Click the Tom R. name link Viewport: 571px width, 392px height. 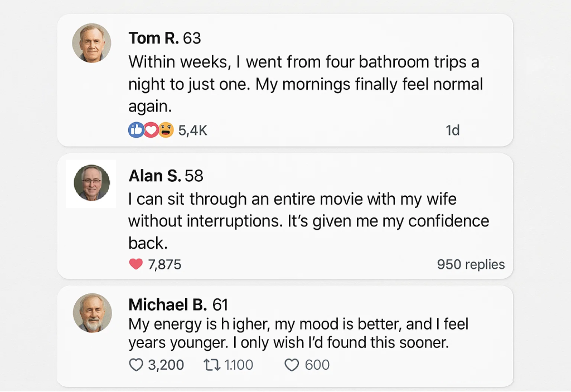click(x=153, y=38)
